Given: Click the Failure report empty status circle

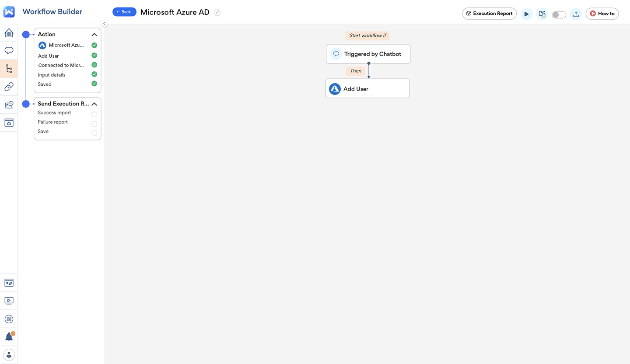Looking at the screenshot, I should coord(94,123).
